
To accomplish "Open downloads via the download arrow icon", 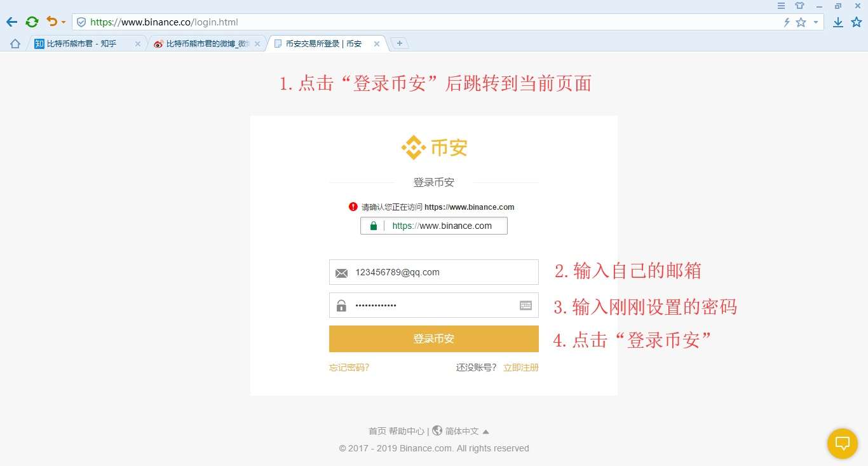I will pos(838,22).
